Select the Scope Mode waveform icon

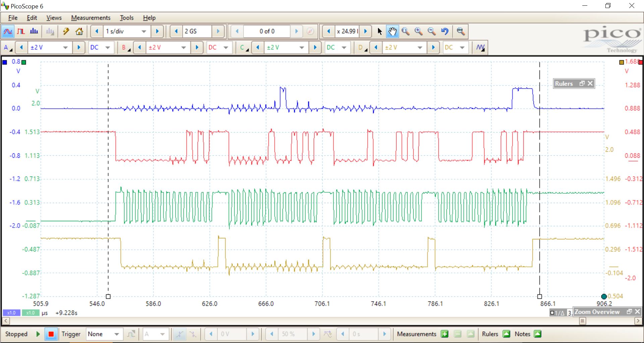point(8,32)
